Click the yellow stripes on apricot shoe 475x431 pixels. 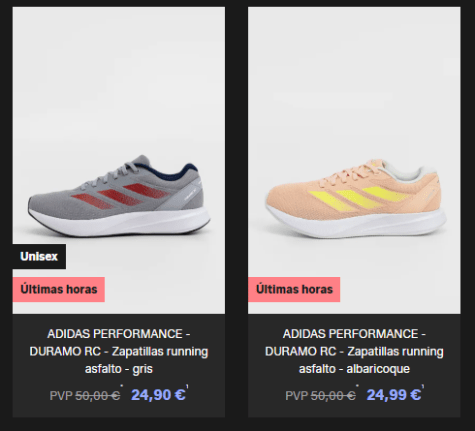pyautogui.click(x=357, y=198)
